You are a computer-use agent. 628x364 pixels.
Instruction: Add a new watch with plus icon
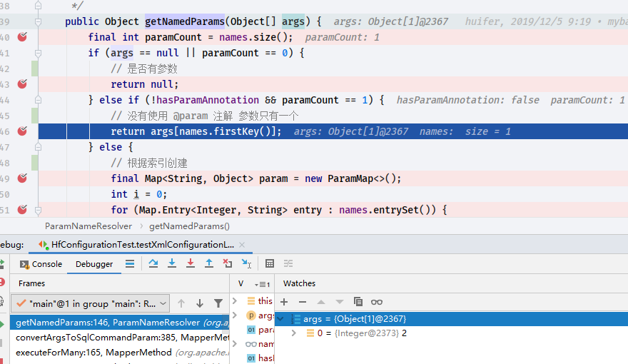284,302
